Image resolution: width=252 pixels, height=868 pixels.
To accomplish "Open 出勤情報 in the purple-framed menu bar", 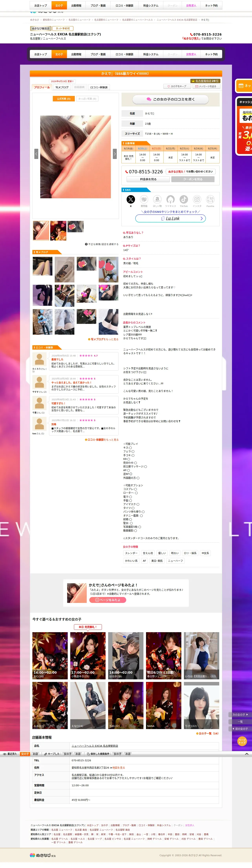I will [76, 54].
